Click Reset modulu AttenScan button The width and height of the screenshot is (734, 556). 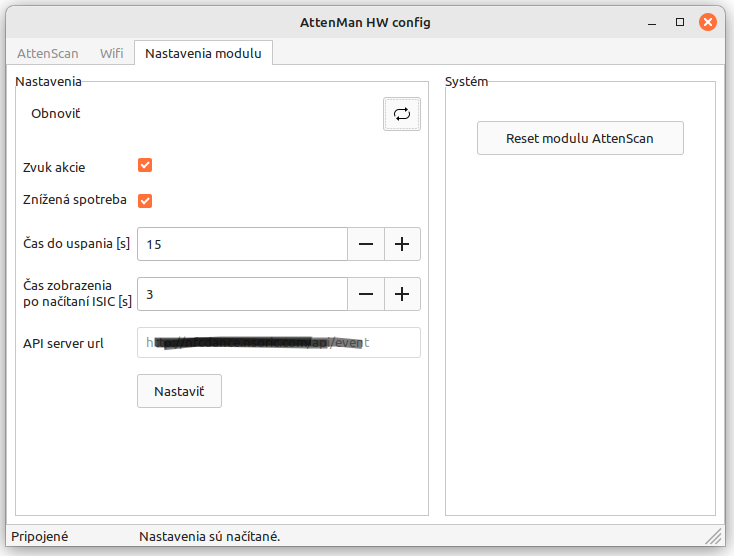coord(580,139)
